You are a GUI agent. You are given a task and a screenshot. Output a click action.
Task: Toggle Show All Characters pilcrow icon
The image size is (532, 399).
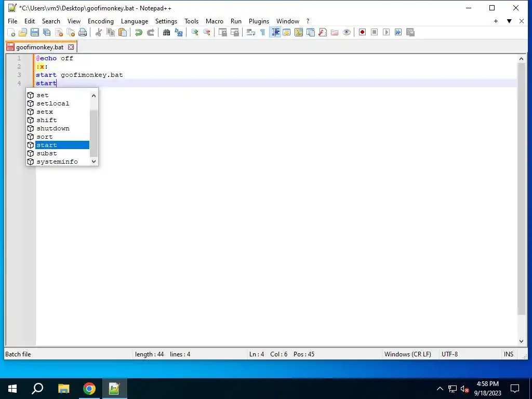tap(262, 32)
